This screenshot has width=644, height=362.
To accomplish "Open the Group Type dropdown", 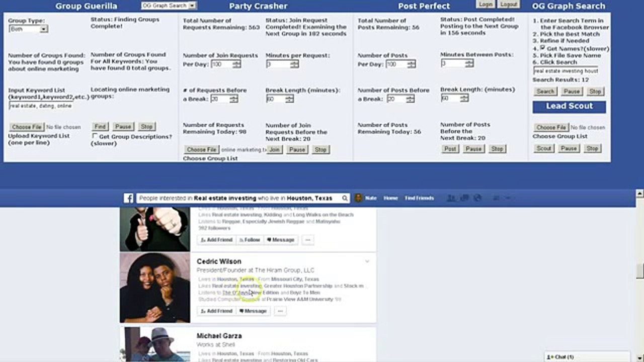I will (29, 29).
